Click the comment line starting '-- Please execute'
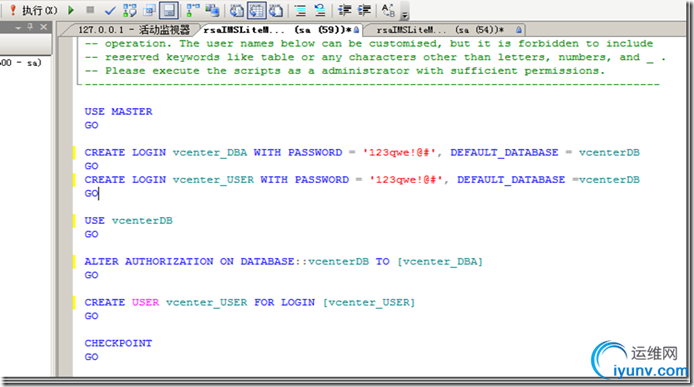 pyautogui.click(x=344, y=71)
